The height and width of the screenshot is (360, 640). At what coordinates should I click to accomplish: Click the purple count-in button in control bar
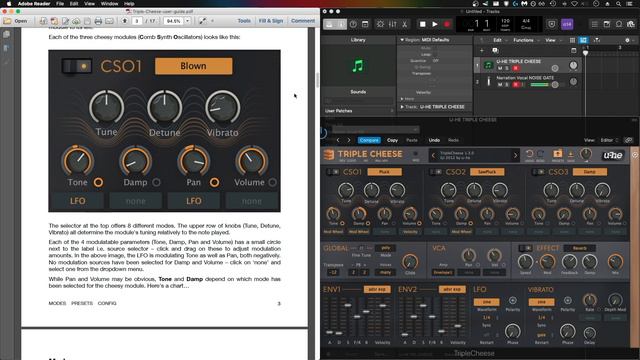tap(567, 24)
